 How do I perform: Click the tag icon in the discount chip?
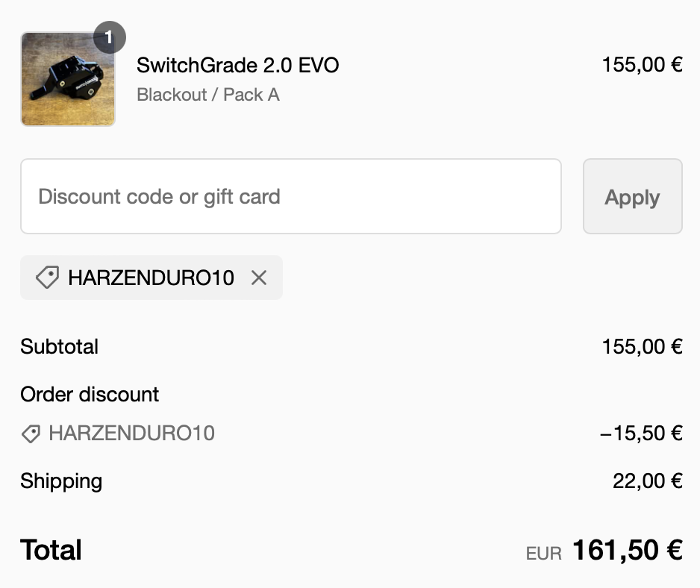[x=47, y=278]
